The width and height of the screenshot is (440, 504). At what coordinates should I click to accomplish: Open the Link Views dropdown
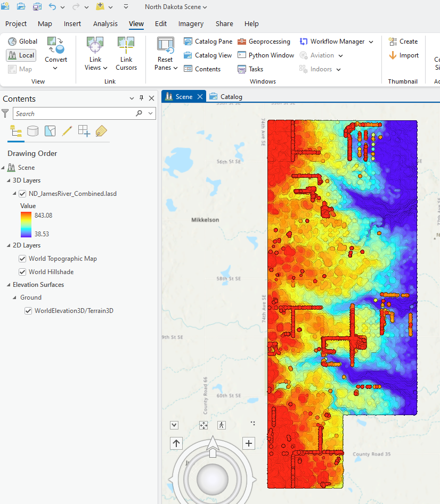coord(96,68)
